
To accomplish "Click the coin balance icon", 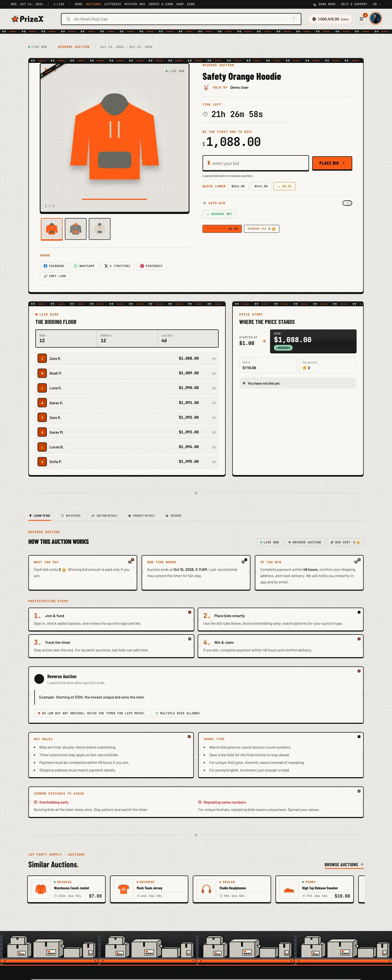I will tap(314, 19).
